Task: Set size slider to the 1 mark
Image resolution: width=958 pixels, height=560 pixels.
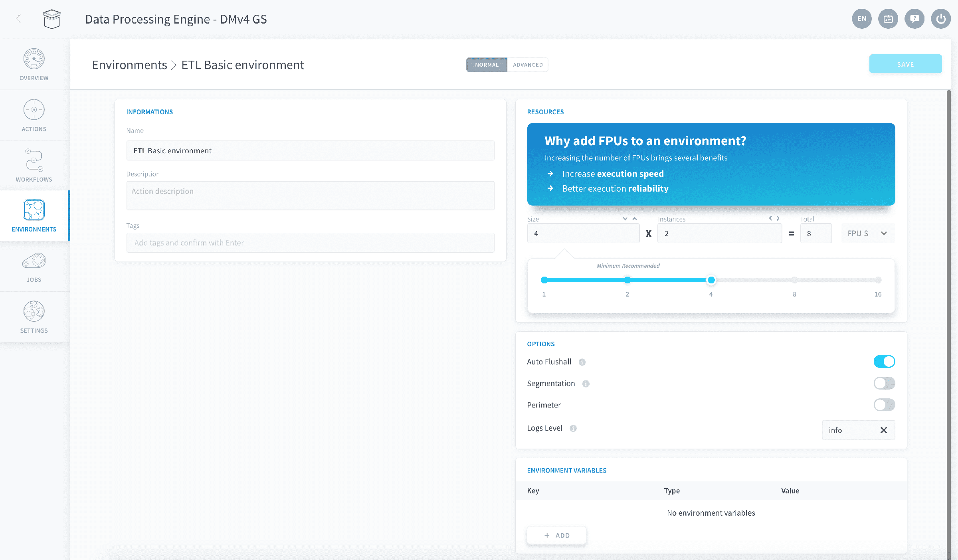Action: pyautogui.click(x=544, y=280)
